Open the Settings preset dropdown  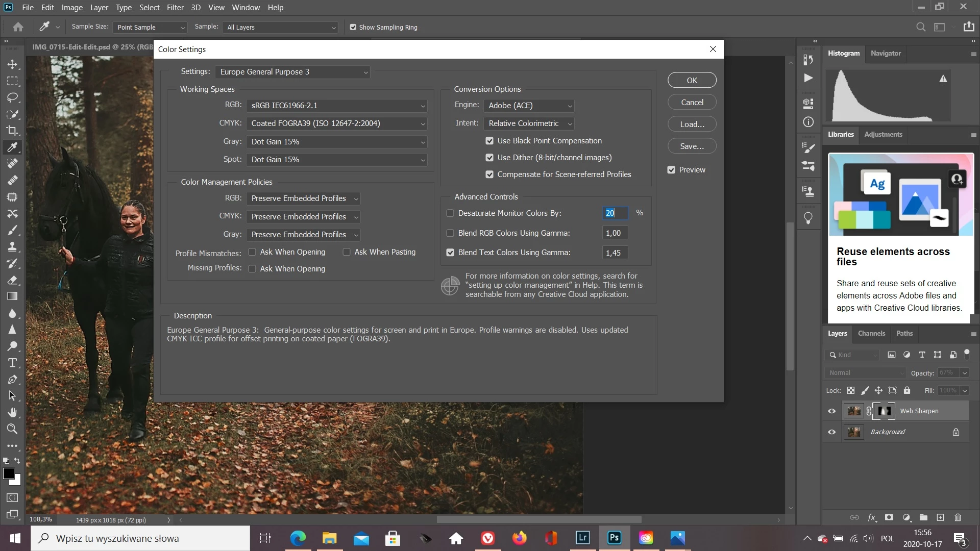(292, 72)
